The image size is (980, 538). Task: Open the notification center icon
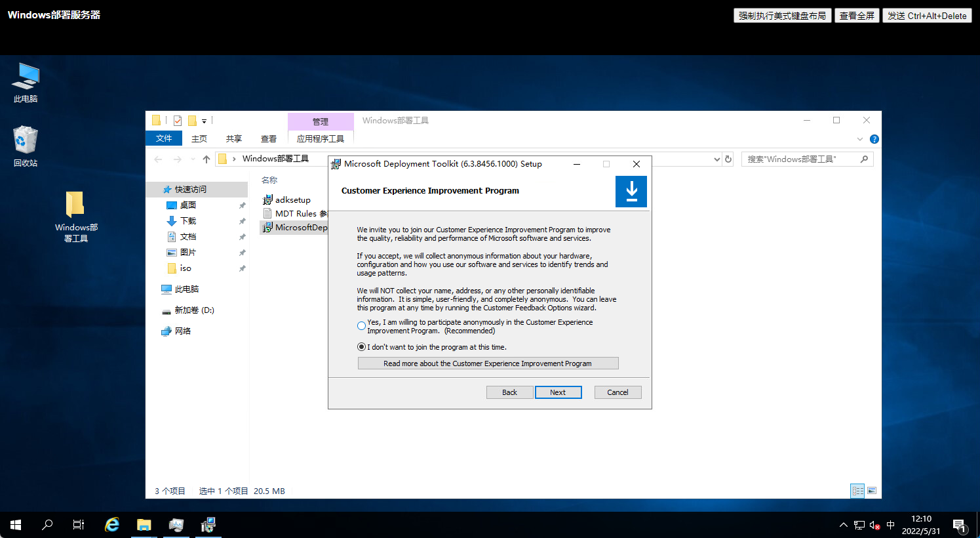click(960, 525)
